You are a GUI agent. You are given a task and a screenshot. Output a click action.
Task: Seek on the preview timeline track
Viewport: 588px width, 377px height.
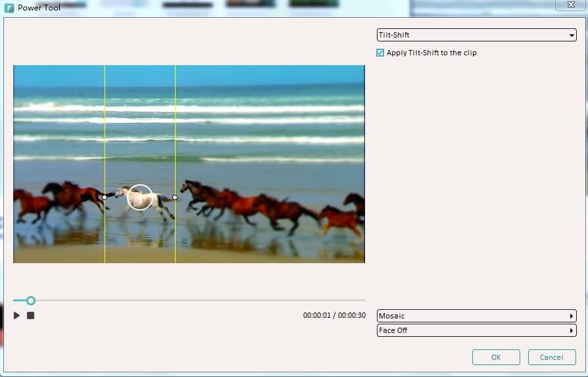189,301
